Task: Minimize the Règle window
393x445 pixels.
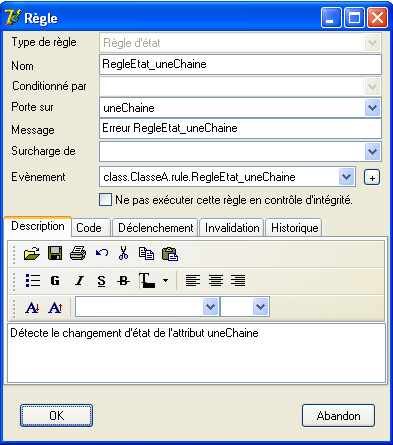Action: [x=331, y=18]
